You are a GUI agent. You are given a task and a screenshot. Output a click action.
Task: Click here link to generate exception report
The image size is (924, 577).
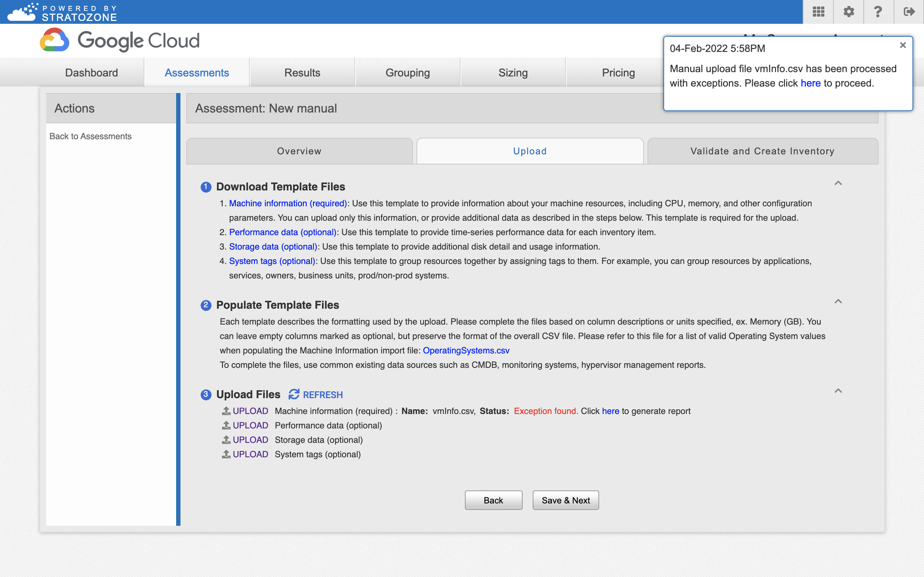[x=610, y=411]
